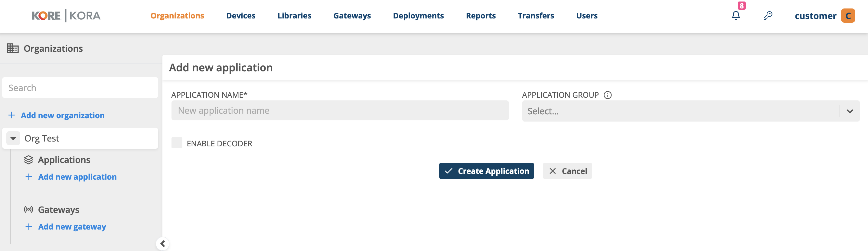Open the Application Group dropdown
The width and height of the screenshot is (868, 251).
[690, 111]
